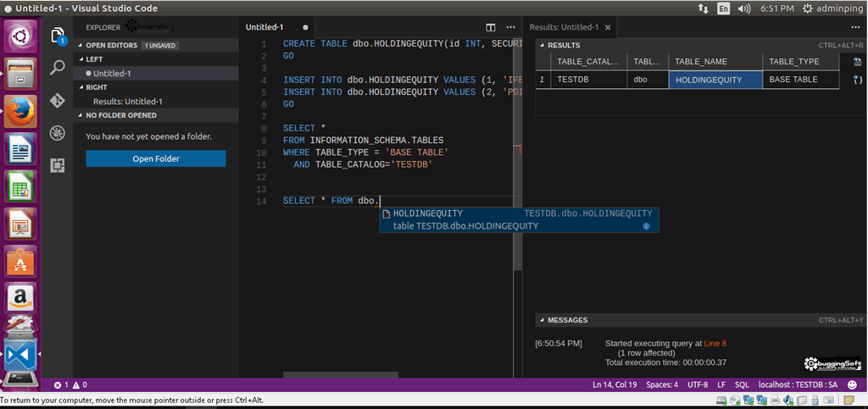Open the Extensions view in activity bar
Screen dimensions: 868x409
[x=58, y=165]
